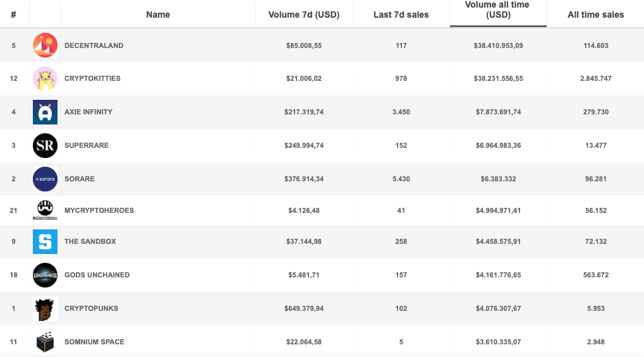Select the $85.008,55 volume cell

click(x=304, y=45)
